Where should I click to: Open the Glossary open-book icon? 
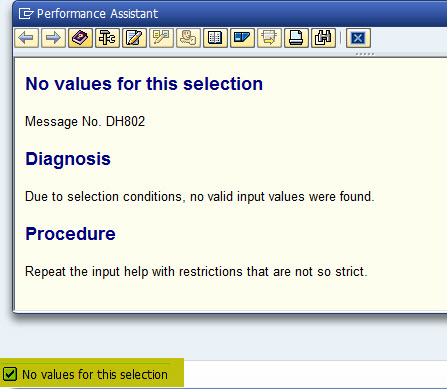point(215,38)
